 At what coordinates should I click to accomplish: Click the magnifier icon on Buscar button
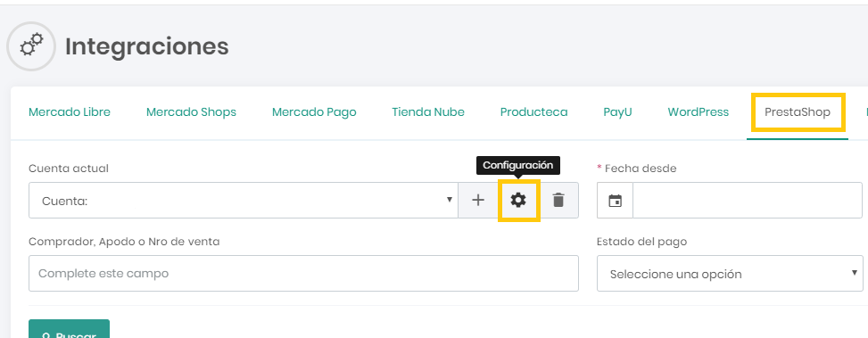pyautogui.click(x=46, y=335)
